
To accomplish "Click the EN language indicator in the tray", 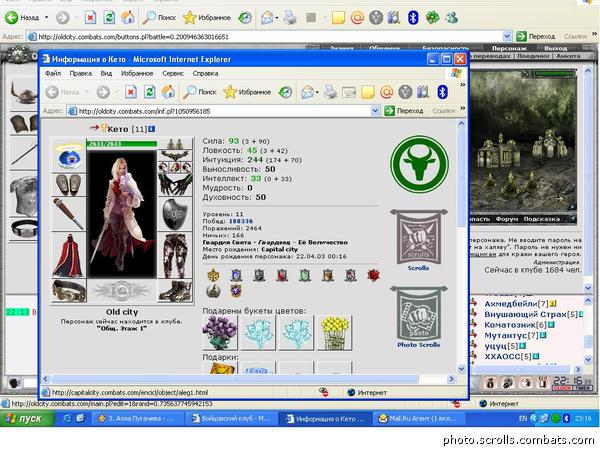I will (x=523, y=419).
